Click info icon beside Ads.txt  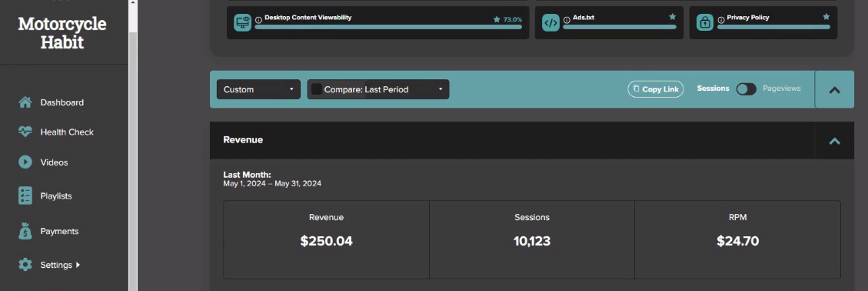[567, 20]
